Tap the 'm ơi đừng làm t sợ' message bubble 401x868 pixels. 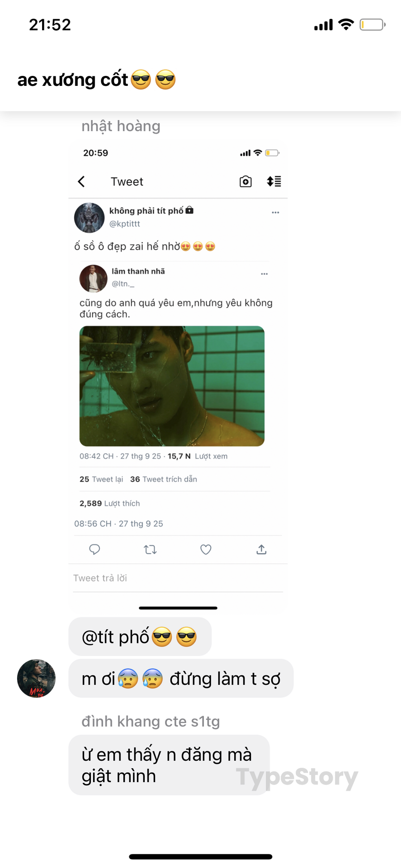[x=181, y=679]
